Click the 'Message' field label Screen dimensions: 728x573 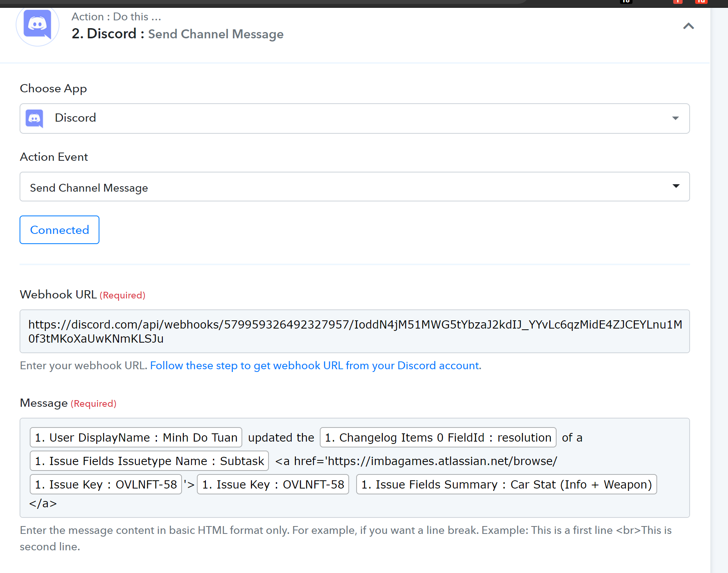44,403
